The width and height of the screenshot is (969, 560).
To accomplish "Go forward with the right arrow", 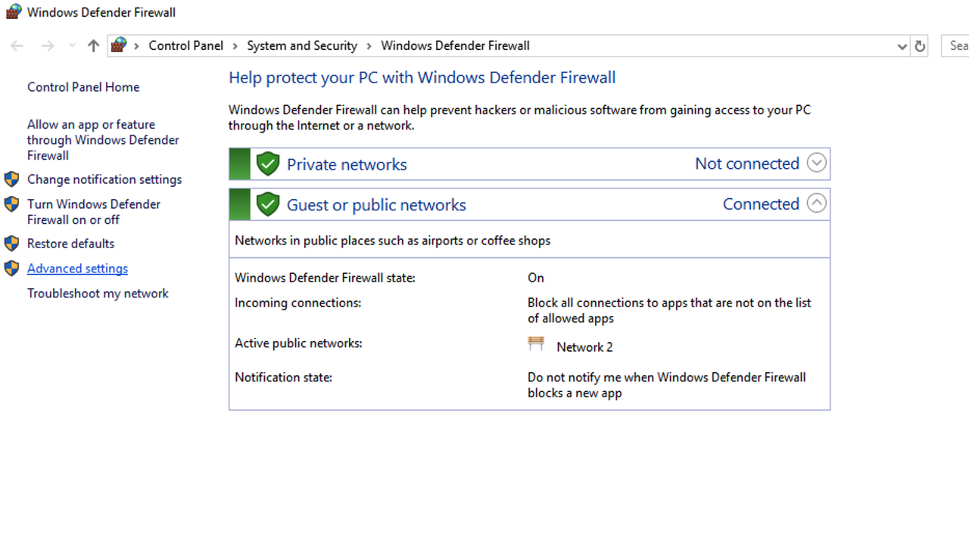I will tap(47, 46).
